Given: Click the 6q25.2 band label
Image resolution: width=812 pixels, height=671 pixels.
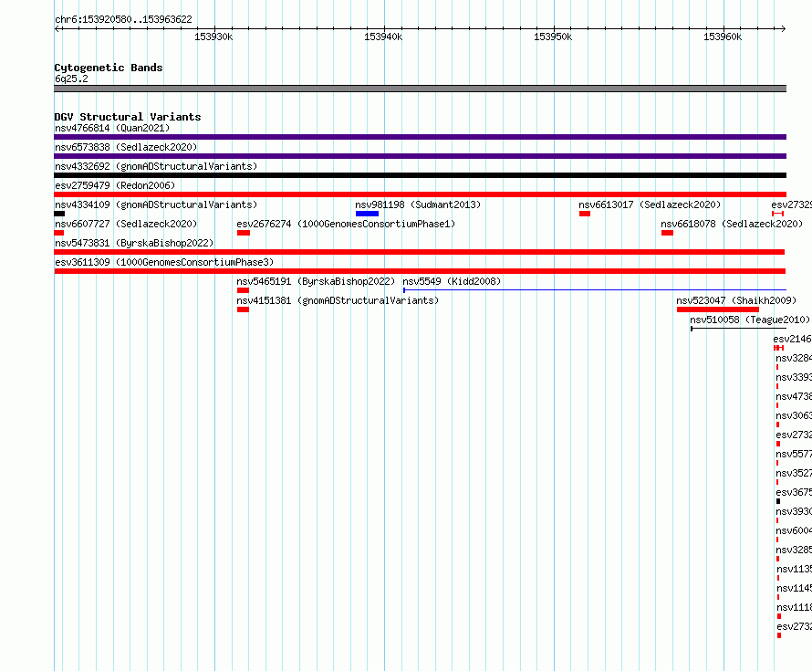Looking at the screenshot, I should pyautogui.click(x=71, y=79).
